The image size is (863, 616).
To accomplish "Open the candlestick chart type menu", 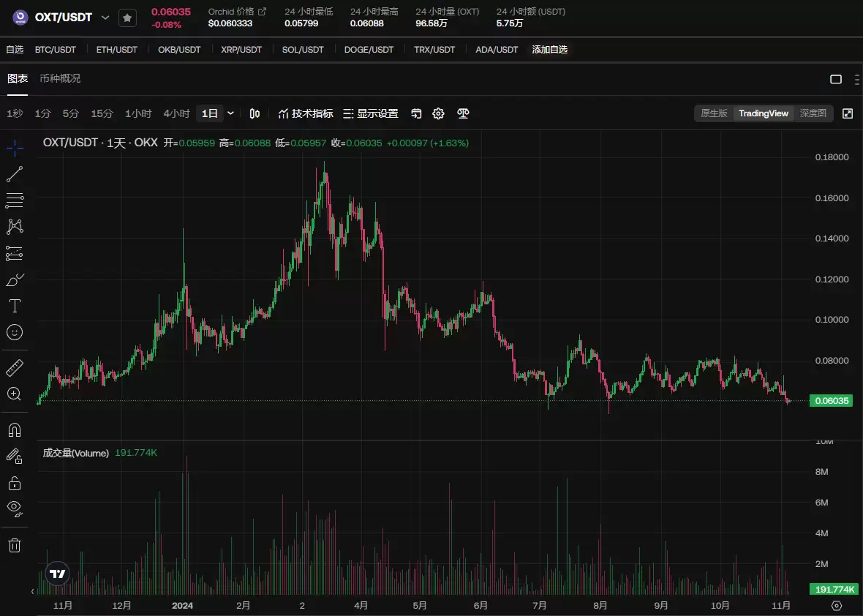I will (255, 113).
